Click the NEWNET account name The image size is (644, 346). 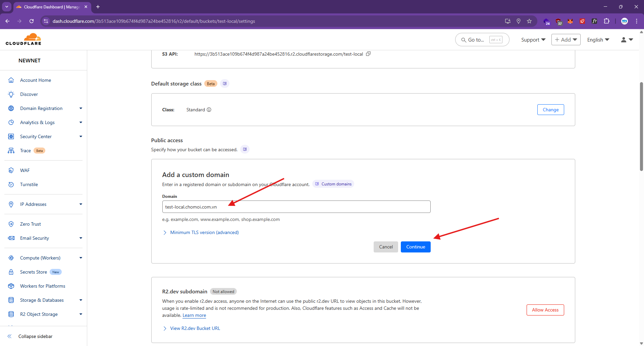pos(30,61)
